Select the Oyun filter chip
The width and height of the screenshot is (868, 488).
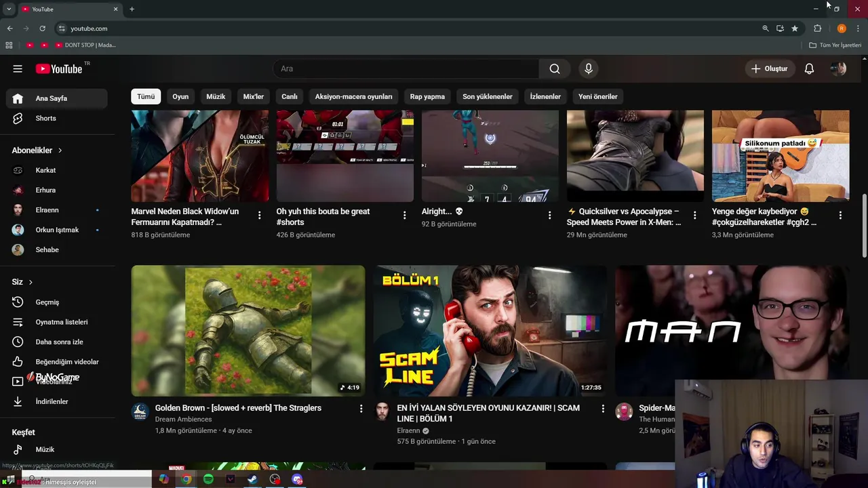point(180,96)
